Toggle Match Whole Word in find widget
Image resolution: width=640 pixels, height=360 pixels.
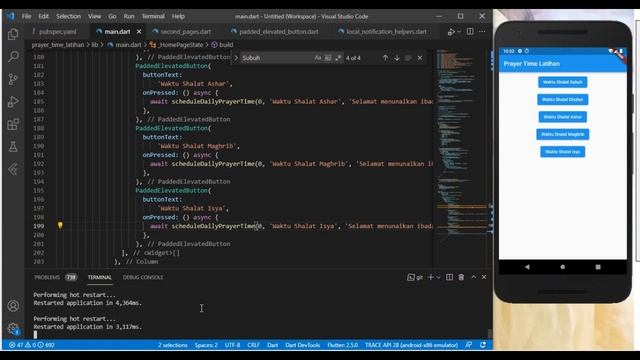click(328, 58)
